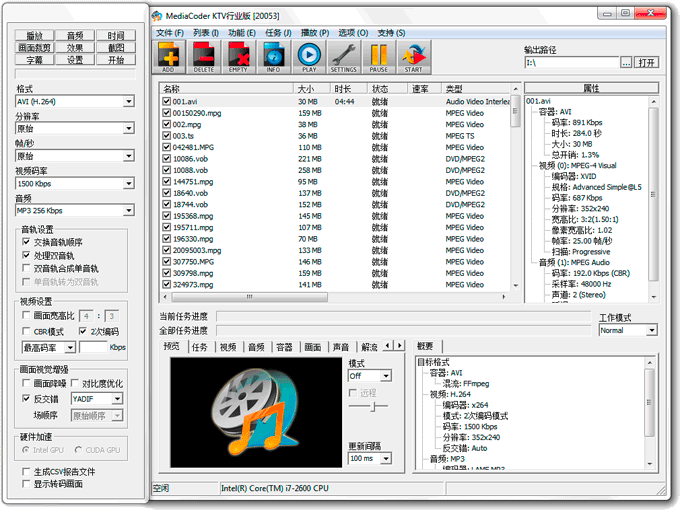Viewport: 680px width, 510px height.
Task: Uncheck the 001.avi file checkbox
Action: click(167, 101)
